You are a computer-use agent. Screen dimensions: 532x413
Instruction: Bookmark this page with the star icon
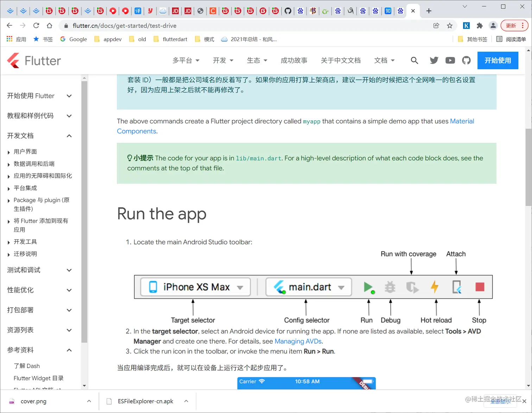(450, 25)
